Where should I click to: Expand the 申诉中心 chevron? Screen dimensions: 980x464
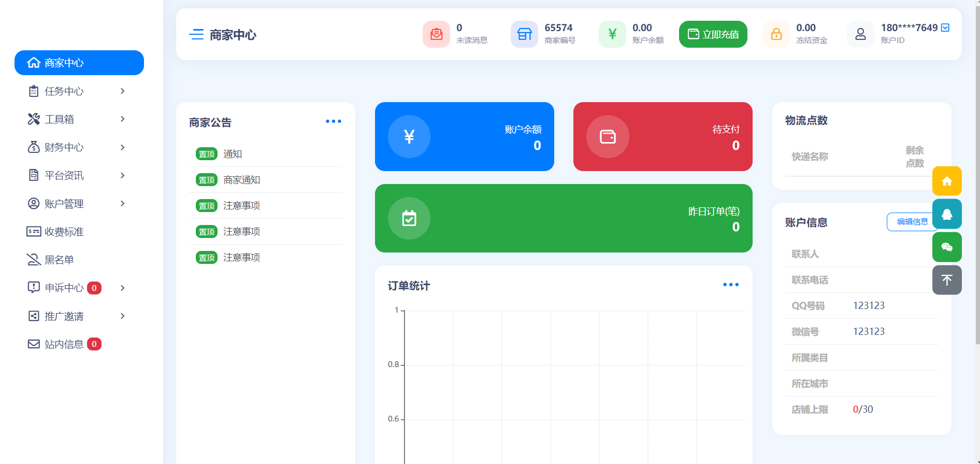[x=123, y=288]
